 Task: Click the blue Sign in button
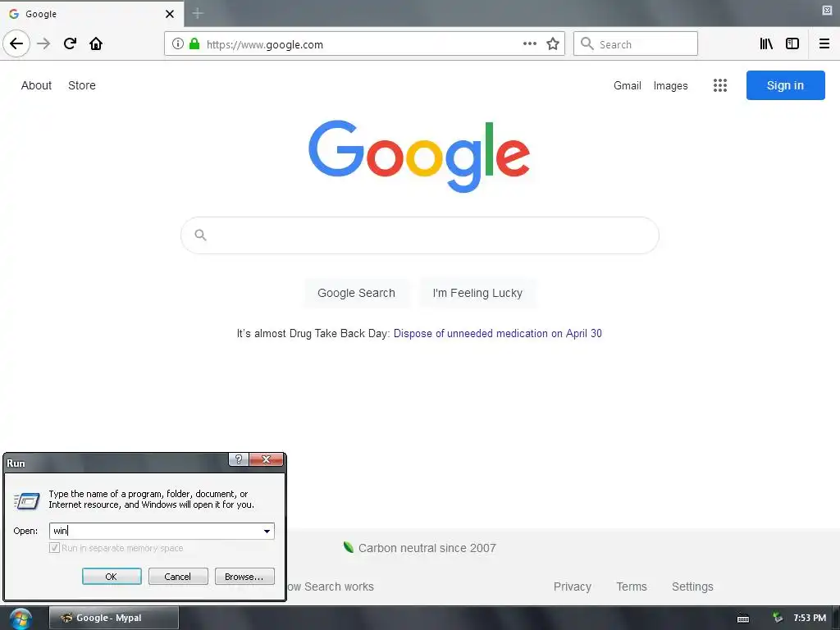click(x=785, y=85)
